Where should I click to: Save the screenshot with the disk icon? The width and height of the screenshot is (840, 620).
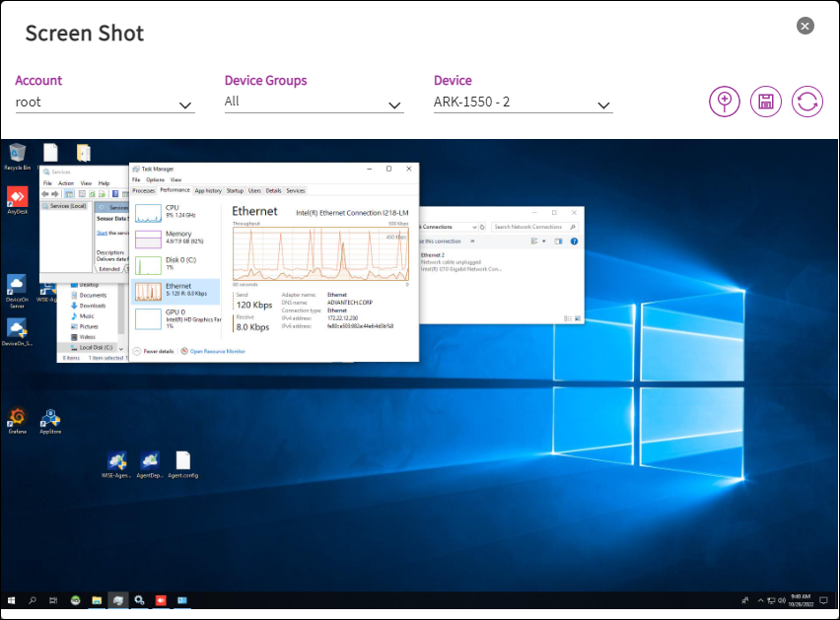pos(766,102)
